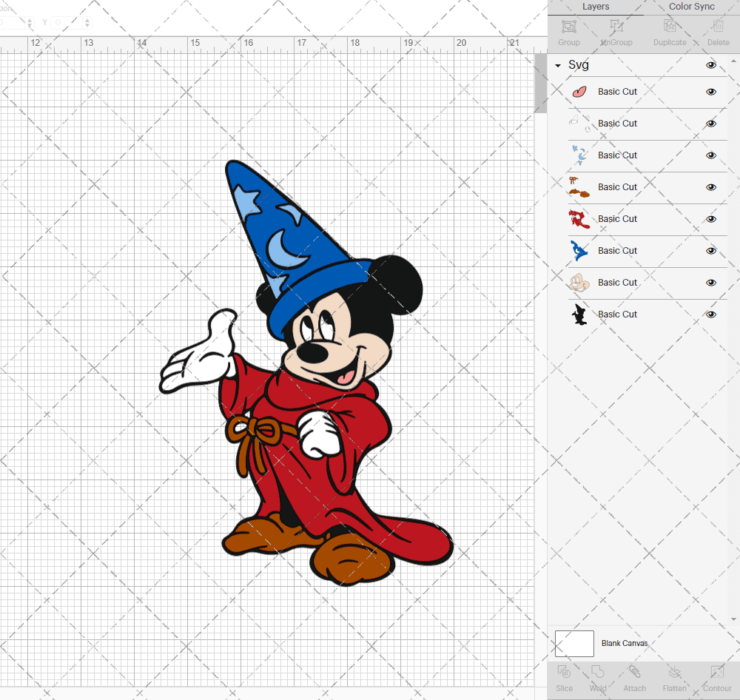
Task: Click the Blank Canvas white swatch
Action: 574,643
